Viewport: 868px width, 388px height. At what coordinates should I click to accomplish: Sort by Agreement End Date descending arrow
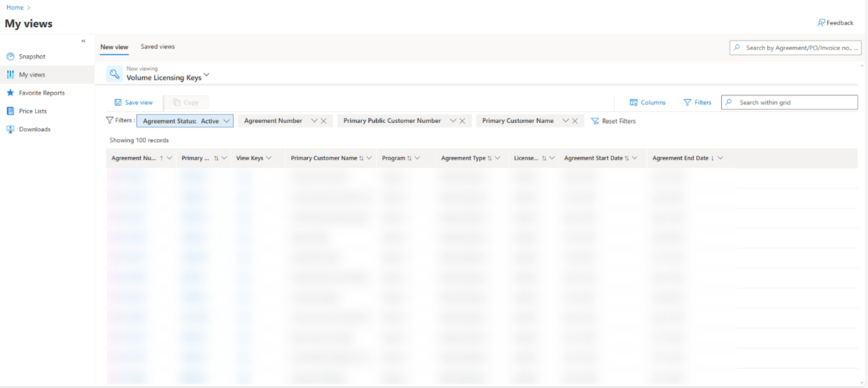[713, 158]
